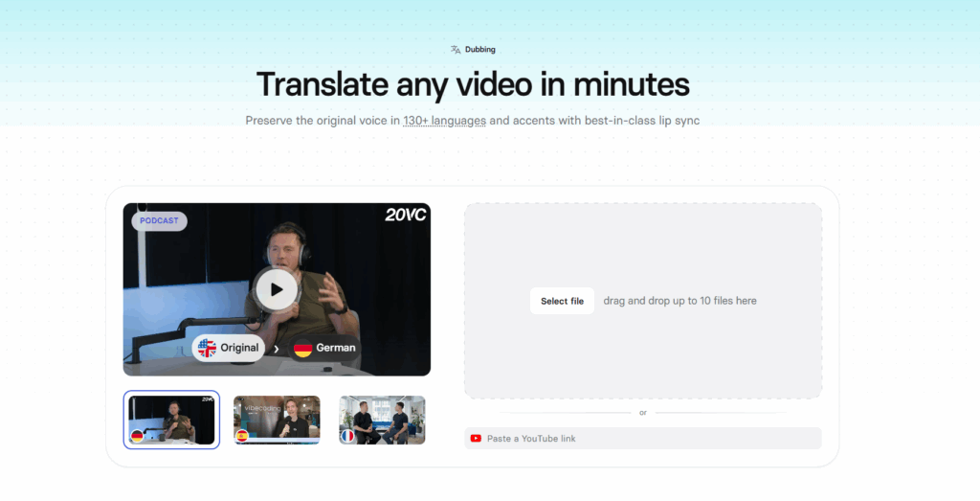Choose the Spanish vibecoding thumbnail

277,420
